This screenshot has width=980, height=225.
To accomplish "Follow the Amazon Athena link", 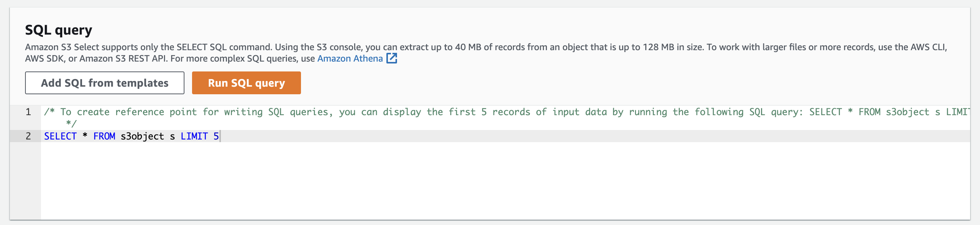I will coord(350,58).
